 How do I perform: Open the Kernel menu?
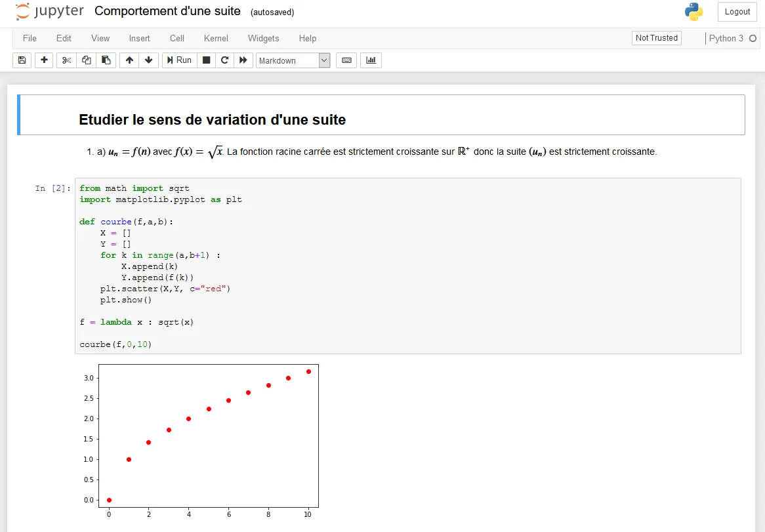pos(216,38)
